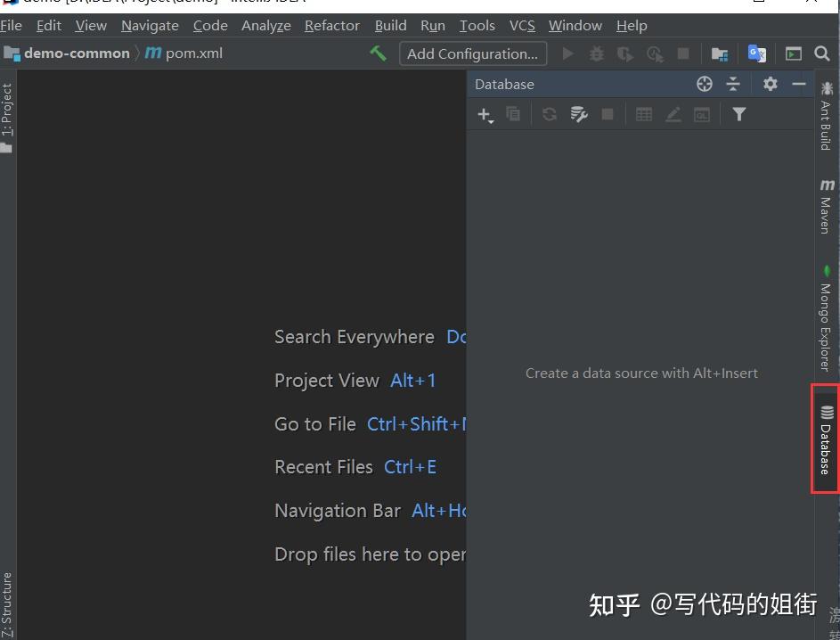Click the Refresh icon in Database toolbar
The width and height of the screenshot is (840, 640).
click(549, 114)
